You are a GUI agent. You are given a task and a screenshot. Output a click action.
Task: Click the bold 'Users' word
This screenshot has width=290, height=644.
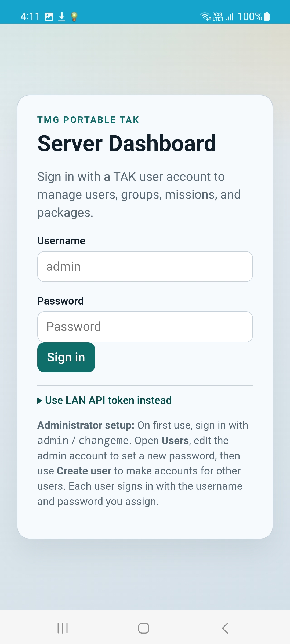click(175, 441)
